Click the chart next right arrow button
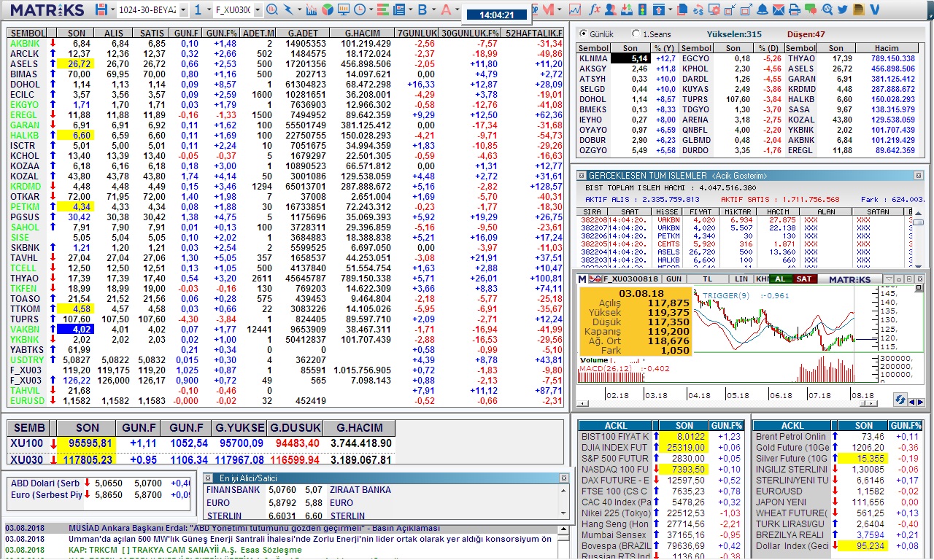The height and width of the screenshot is (560, 934). click(920, 402)
